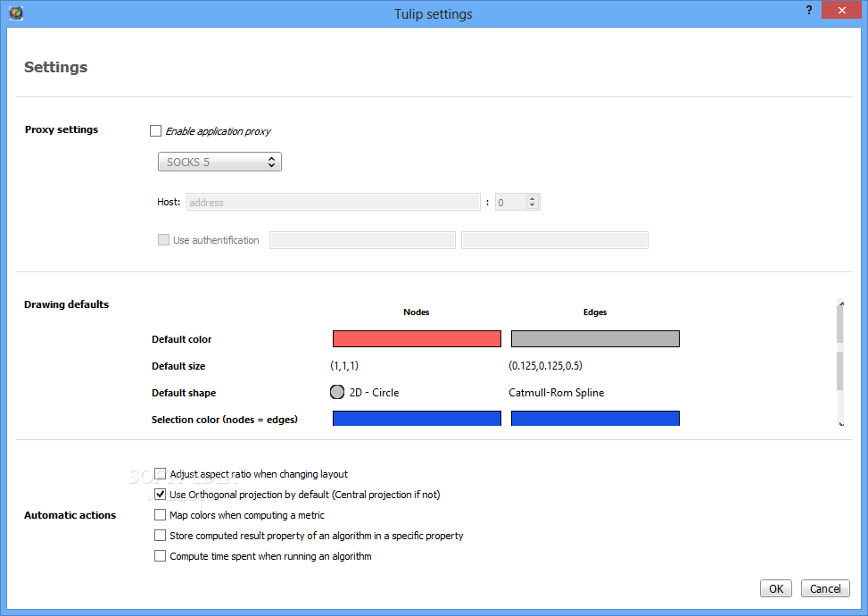The height and width of the screenshot is (616, 868).
Task: Click the authentication password field
Action: [x=555, y=240]
